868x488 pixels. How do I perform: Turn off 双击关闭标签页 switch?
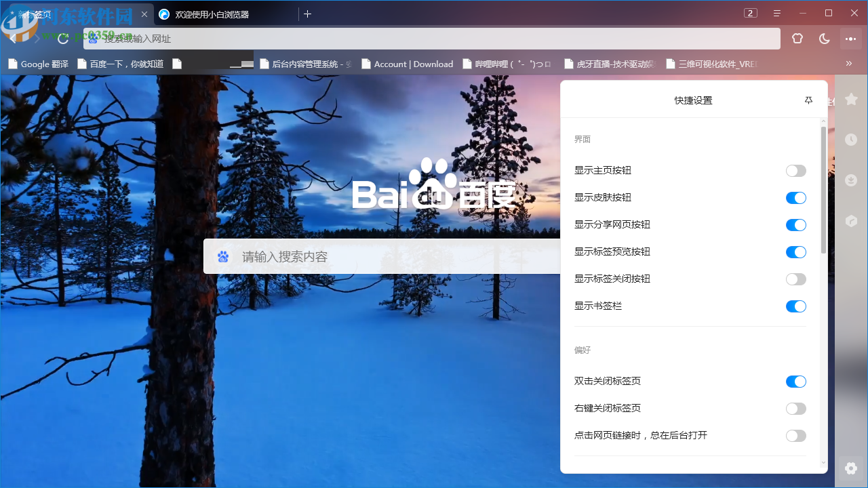[x=795, y=381]
